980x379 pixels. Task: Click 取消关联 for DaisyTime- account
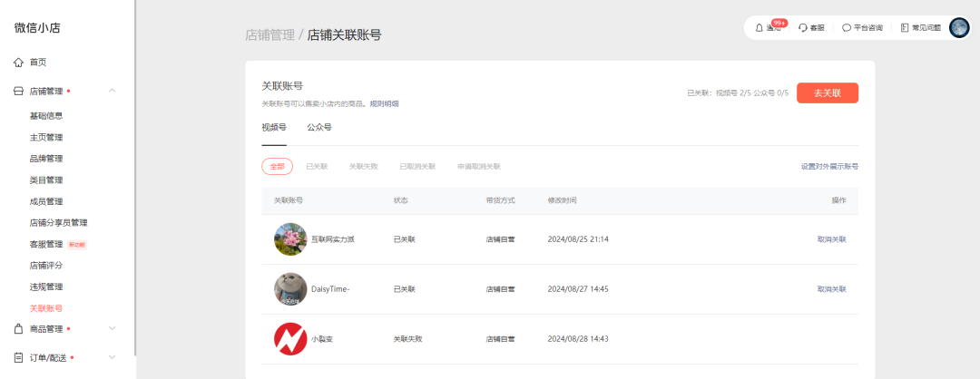831,289
